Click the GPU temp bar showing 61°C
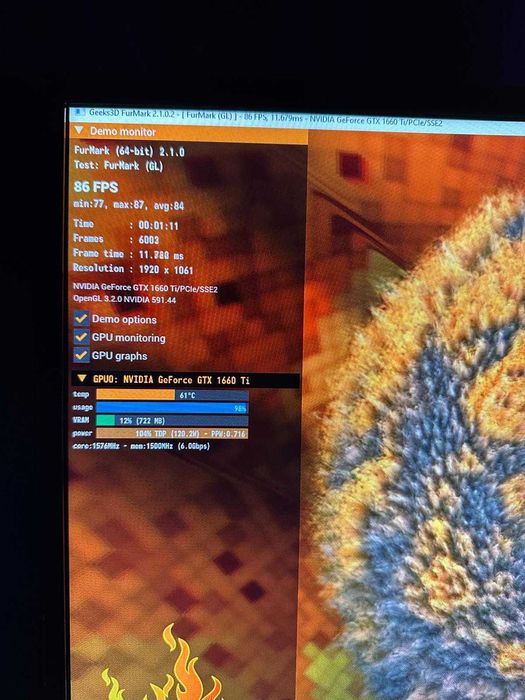The height and width of the screenshot is (700, 525). click(172, 395)
